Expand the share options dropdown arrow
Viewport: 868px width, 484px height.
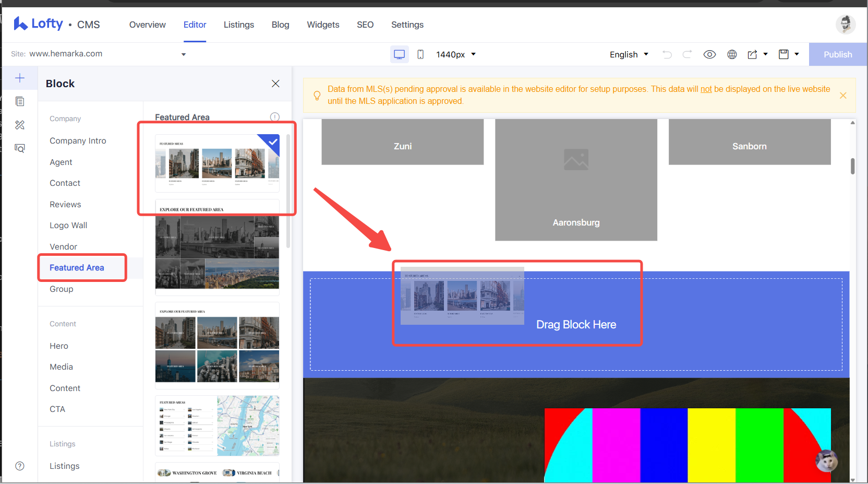[x=765, y=54]
